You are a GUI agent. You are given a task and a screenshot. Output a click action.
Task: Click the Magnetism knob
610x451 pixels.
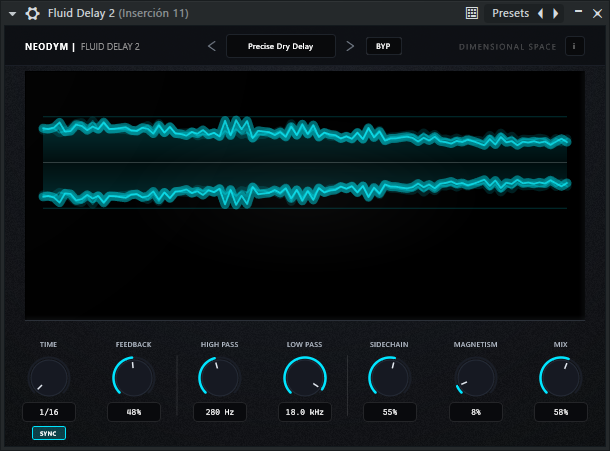[475, 378]
